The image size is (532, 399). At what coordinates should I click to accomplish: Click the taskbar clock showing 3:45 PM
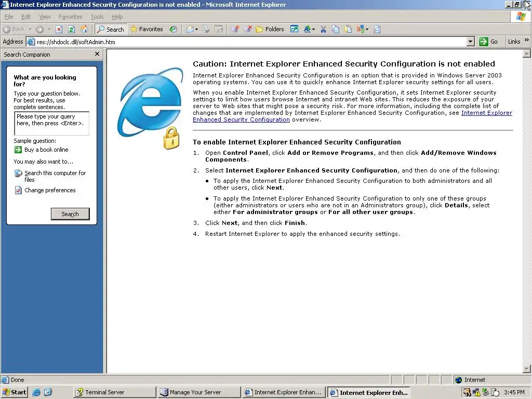coord(514,392)
